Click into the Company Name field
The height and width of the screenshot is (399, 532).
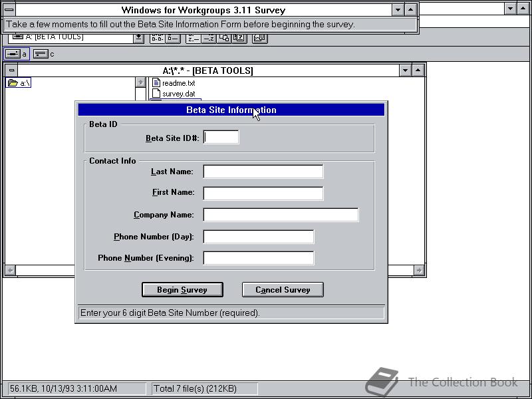(x=281, y=215)
